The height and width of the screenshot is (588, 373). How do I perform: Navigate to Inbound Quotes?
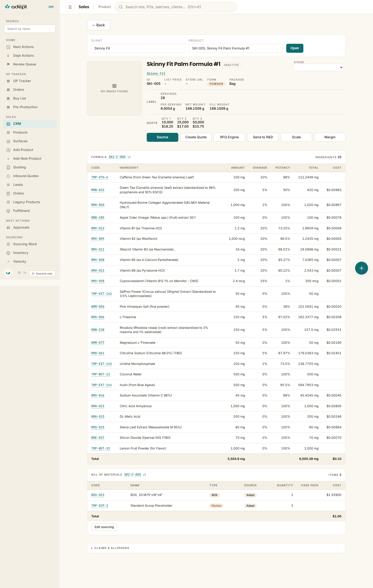(26, 176)
